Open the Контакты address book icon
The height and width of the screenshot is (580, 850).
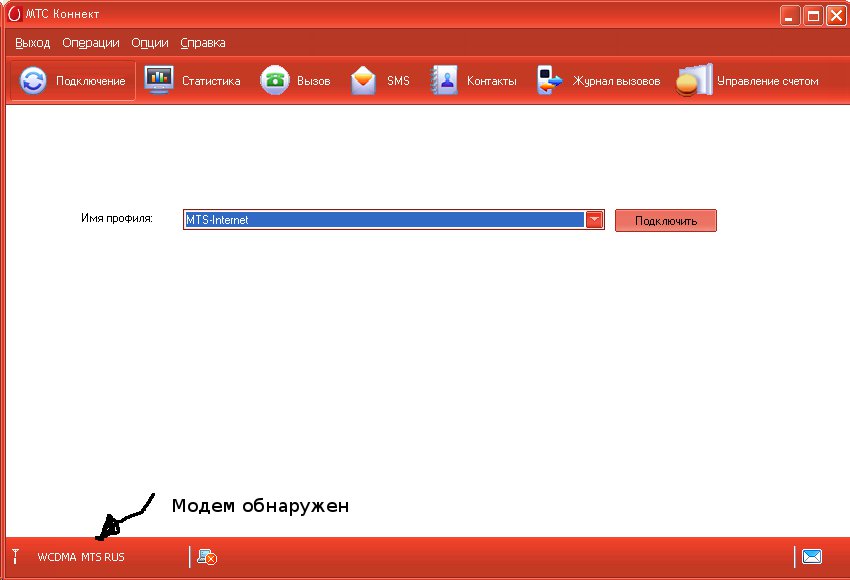tap(443, 81)
